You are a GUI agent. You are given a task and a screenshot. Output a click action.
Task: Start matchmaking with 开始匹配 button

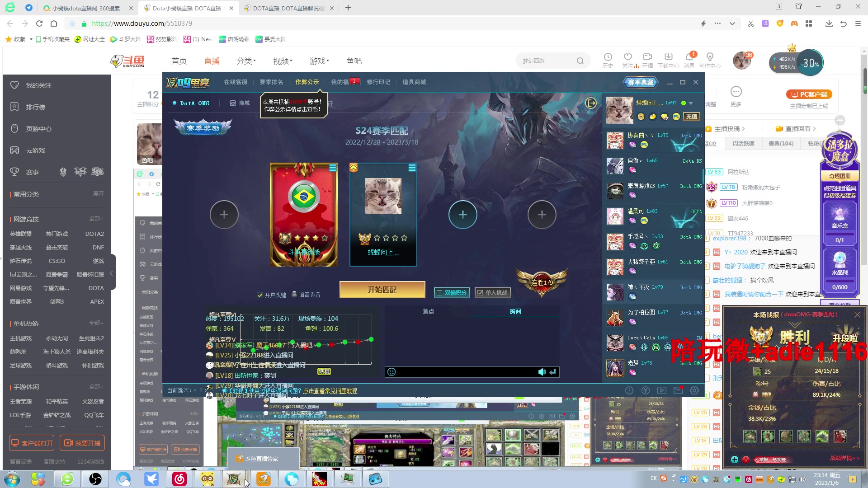(x=382, y=290)
